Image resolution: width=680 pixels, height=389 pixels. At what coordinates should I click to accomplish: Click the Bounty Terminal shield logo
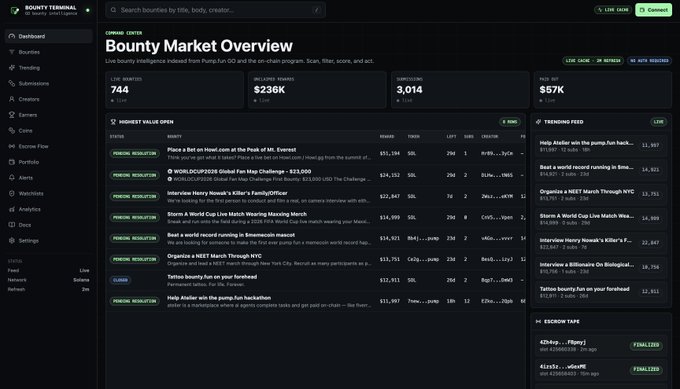pos(15,10)
